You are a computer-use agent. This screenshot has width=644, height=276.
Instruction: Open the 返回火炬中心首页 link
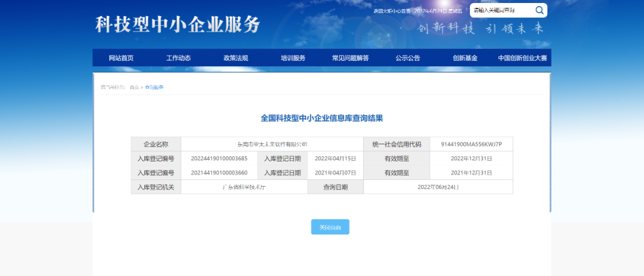point(392,11)
